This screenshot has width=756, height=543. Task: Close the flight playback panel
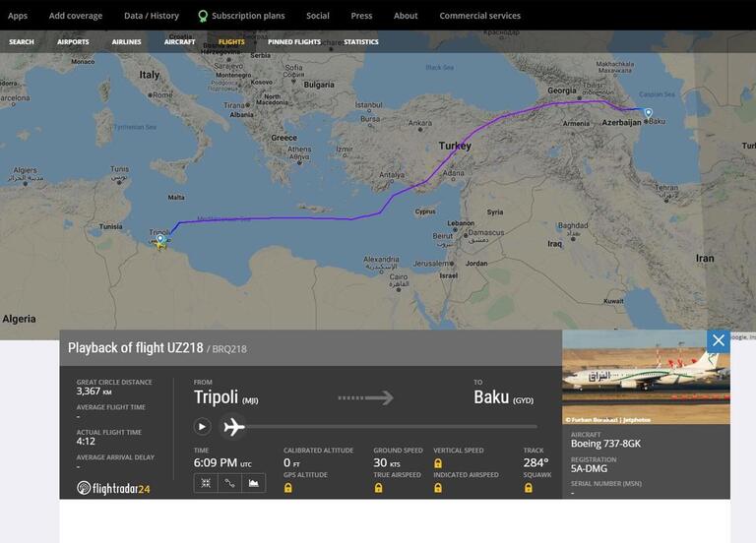click(718, 340)
